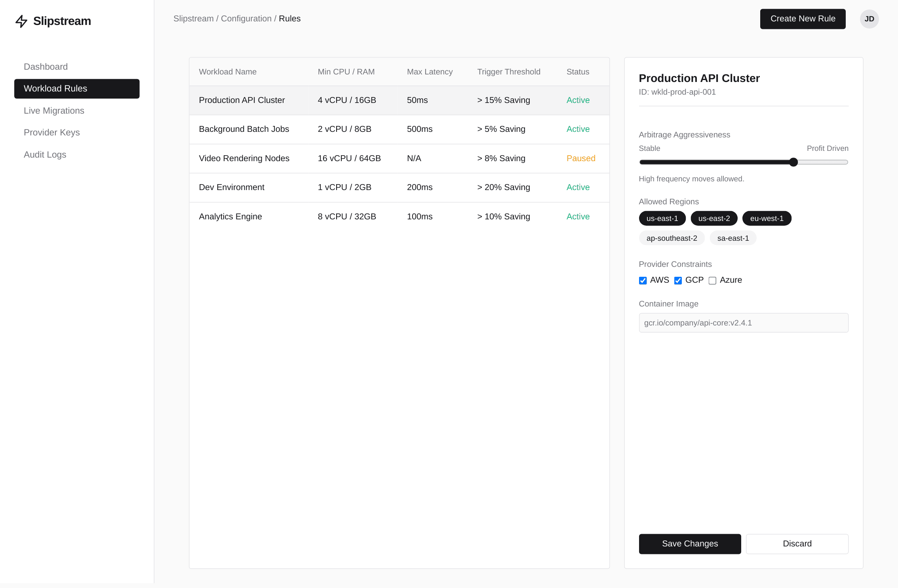
Task: Enable the ap-southeast-2 region chip
Action: tap(672, 238)
